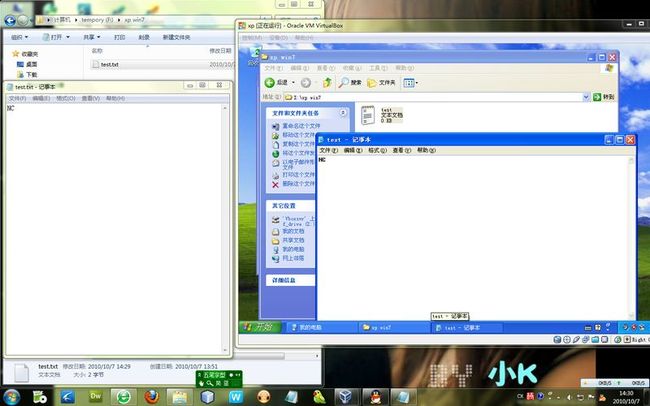
Task: Open Help (帮助) menu in XP Notepad
Action: (x=426, y=150)
